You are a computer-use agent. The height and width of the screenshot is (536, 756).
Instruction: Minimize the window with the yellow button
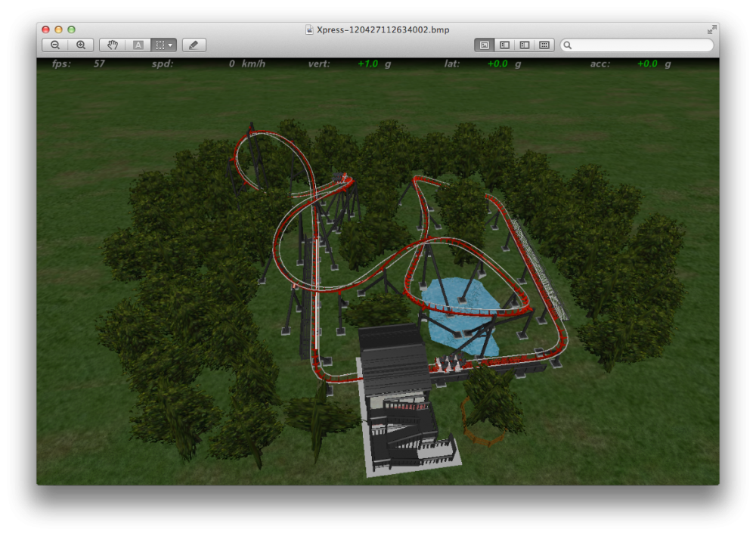click(58, 29)
